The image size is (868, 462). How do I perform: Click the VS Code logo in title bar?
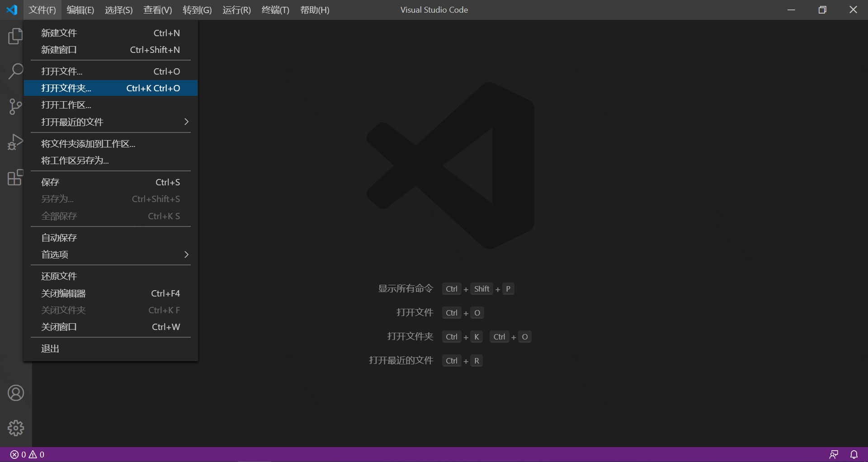tap(12, 9)
